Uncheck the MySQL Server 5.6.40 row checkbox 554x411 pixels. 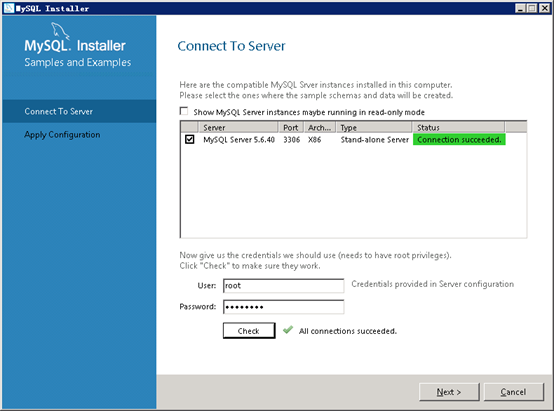point(189,140)
